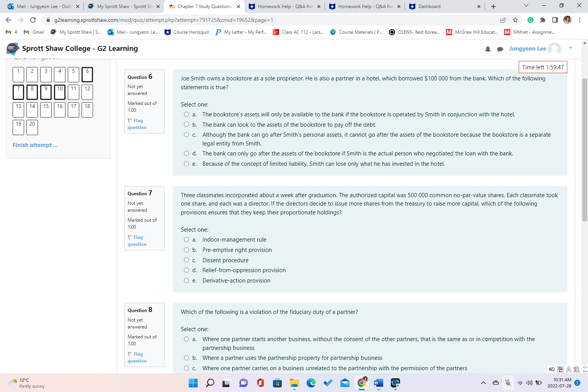Viewport: 588px width, 392px height.
Task: Select answer a for Question 8
Action: (186, 339)
